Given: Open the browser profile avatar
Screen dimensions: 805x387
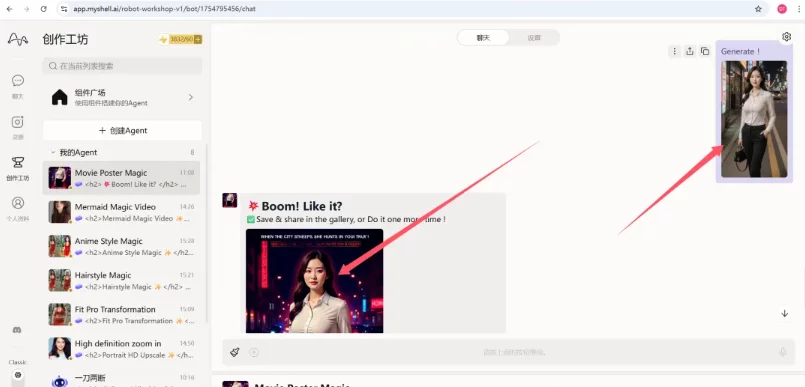Looking at the screenshot, I should click(x=782, y=9).
